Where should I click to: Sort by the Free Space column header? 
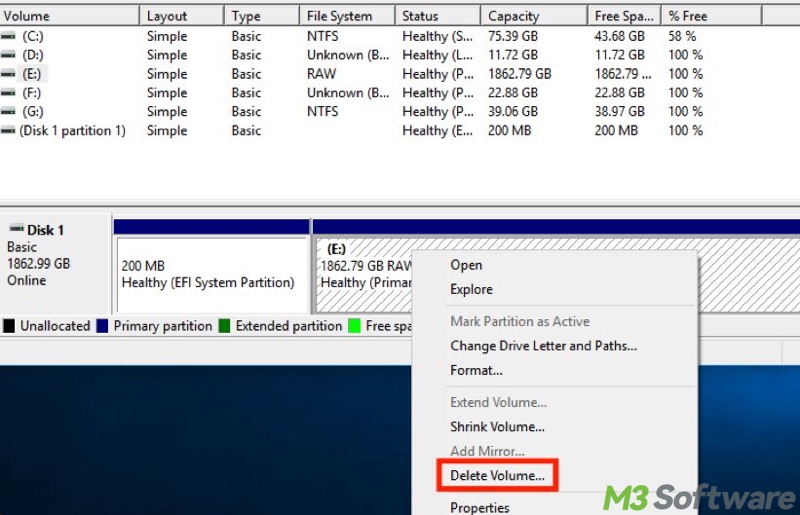624,16
